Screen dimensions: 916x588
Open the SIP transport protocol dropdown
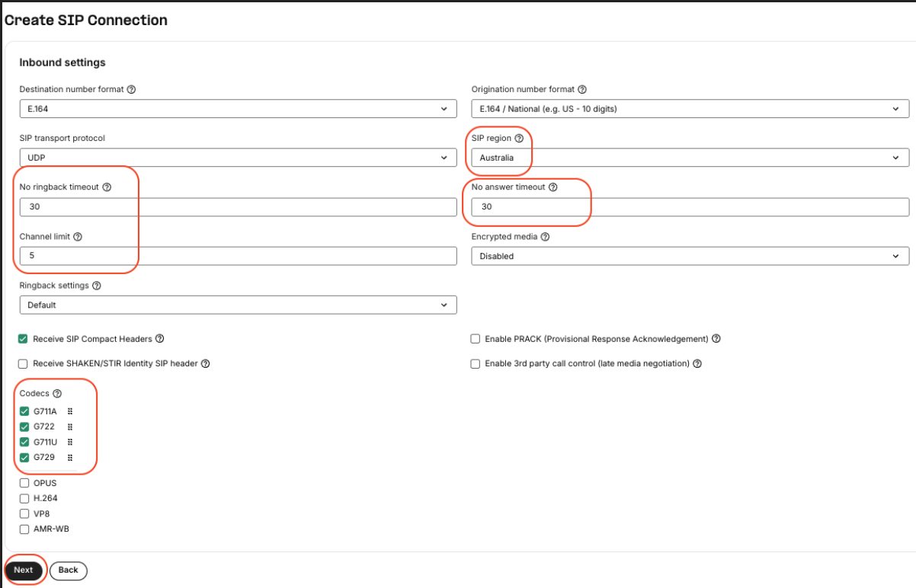point(238,158)
